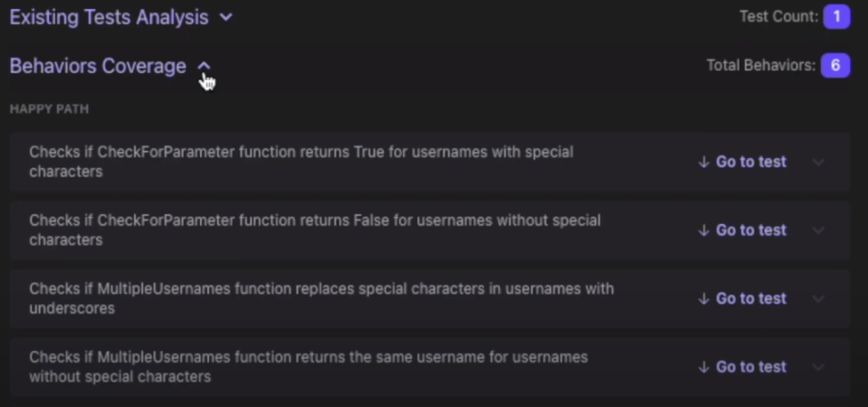Go to test for CheckForParameter returns True
Image resolution: width=868 pixels, height=407 pixels.
coord(742,162)
